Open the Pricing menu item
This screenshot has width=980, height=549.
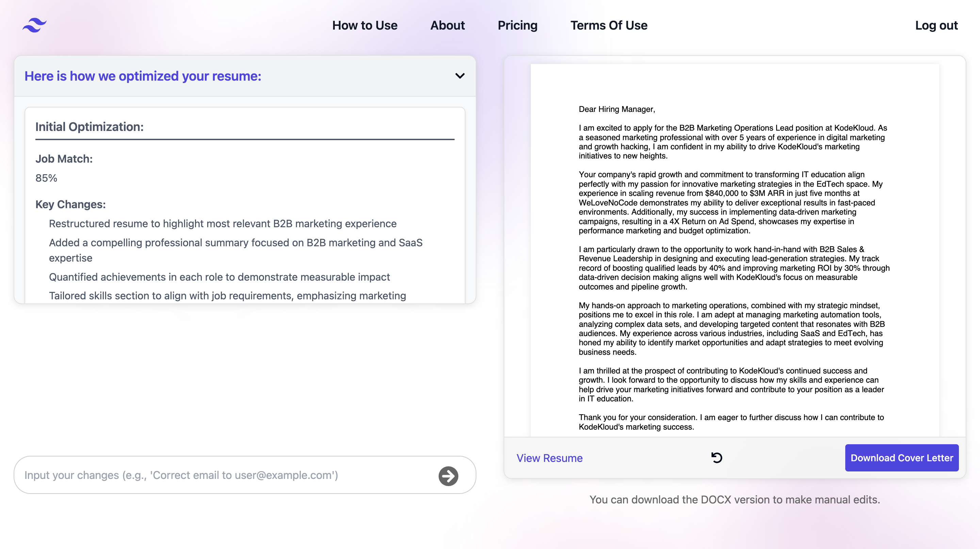(517, 25)
